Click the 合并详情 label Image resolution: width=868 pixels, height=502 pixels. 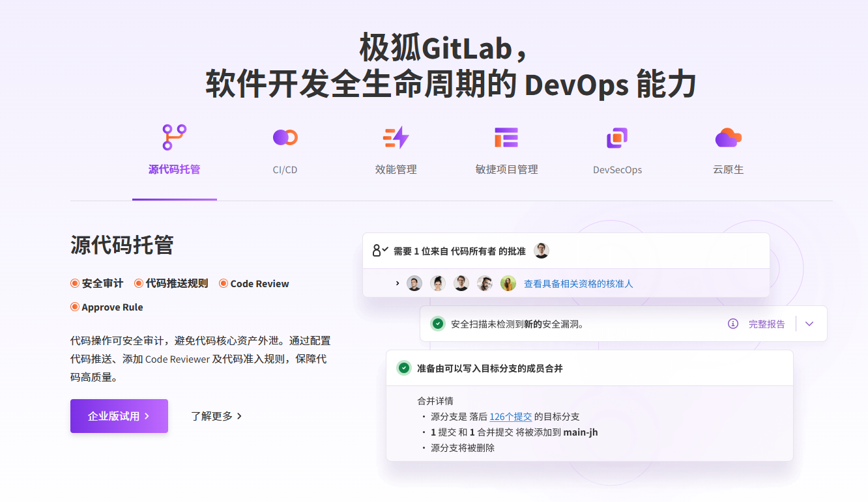coord(435,401)
